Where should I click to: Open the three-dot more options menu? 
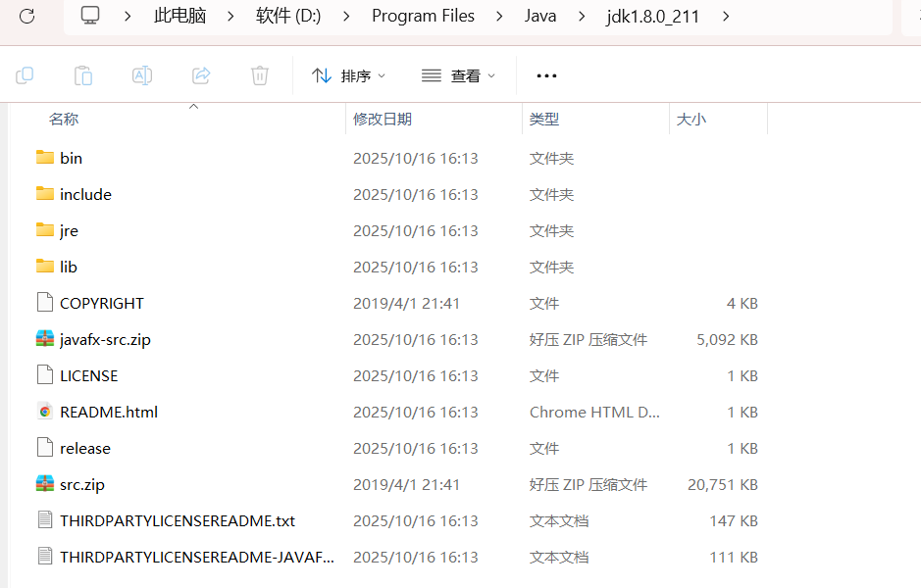tap(546, 75)
